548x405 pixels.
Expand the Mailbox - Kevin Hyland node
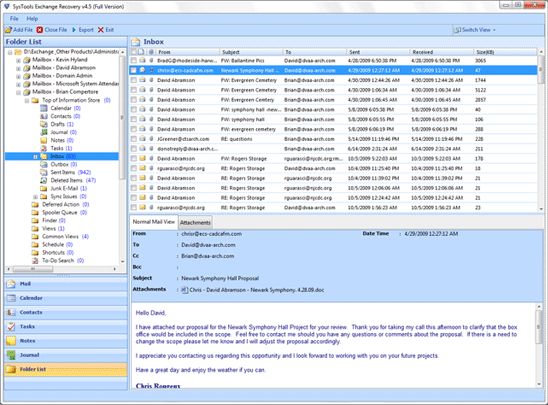(19, 60)
